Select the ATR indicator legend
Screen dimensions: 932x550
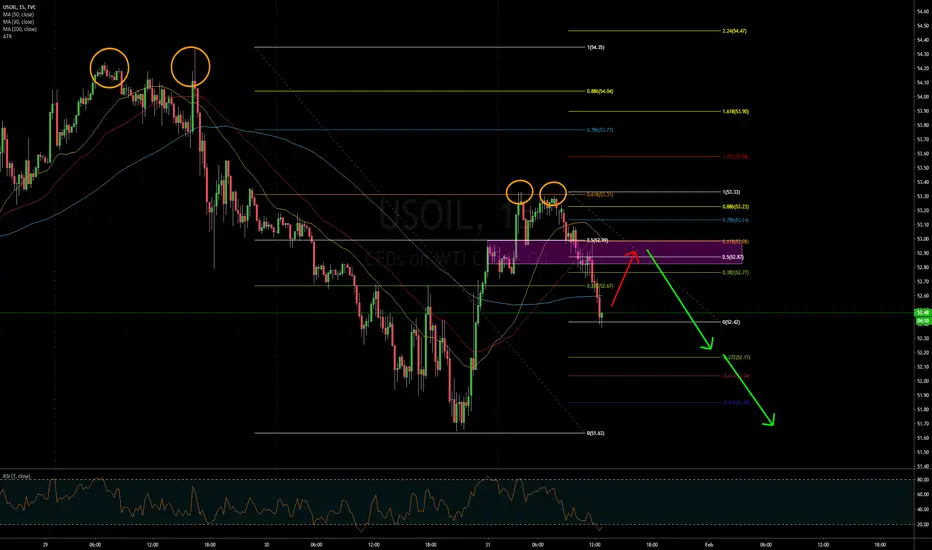(x=7, y=36)
